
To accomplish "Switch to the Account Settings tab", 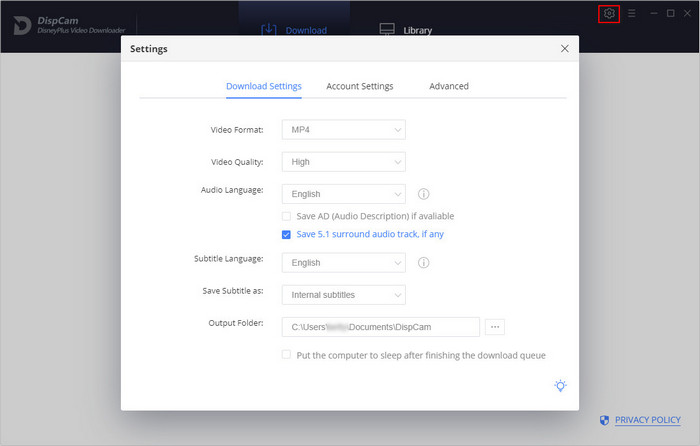I will 359,86.
